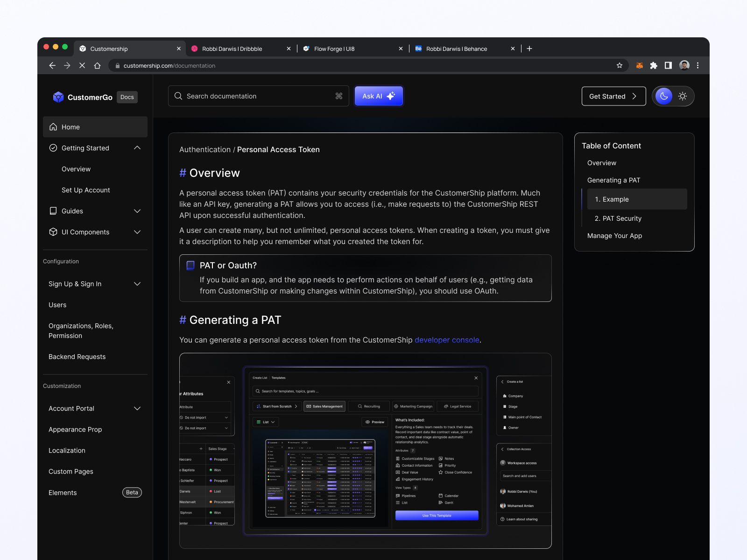Select PAT Security in the Table of Content
This screenshot has width=747, height=560.
pos(618,218)
